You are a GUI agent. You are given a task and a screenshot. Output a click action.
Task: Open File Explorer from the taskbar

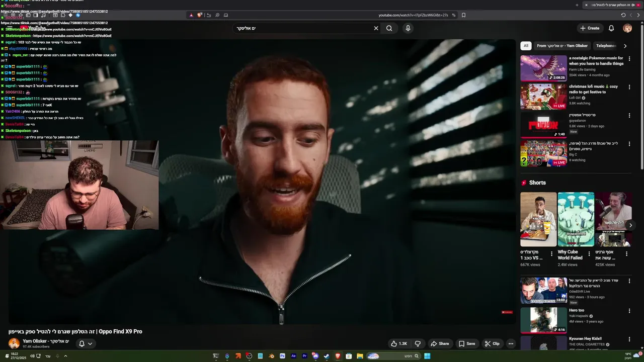(x=360, y=356)
